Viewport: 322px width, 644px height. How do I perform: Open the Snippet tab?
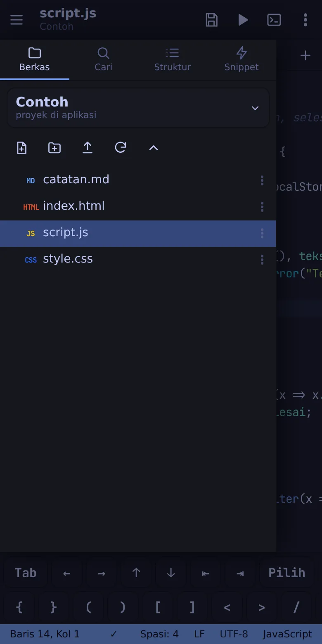point(241,60)
